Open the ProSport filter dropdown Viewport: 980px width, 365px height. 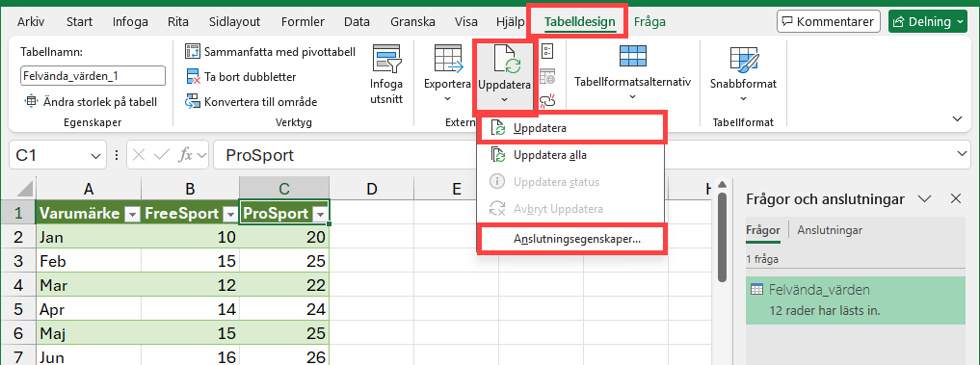point(321,215)
